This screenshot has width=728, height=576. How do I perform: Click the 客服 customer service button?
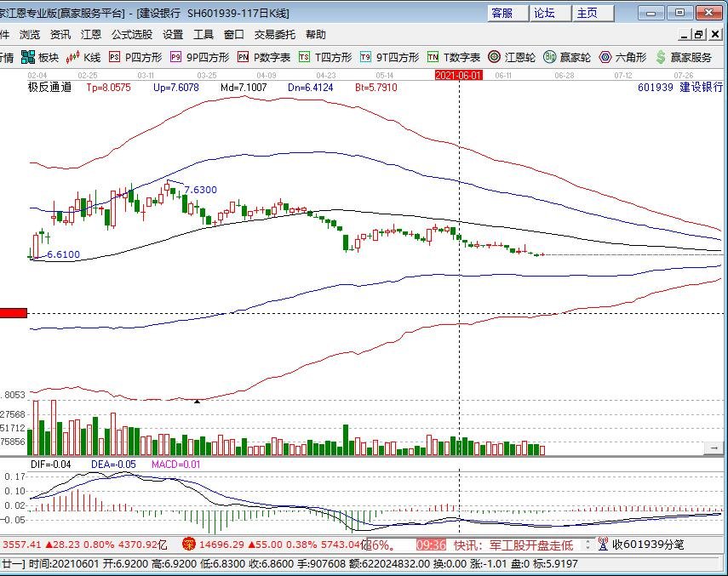508,13
